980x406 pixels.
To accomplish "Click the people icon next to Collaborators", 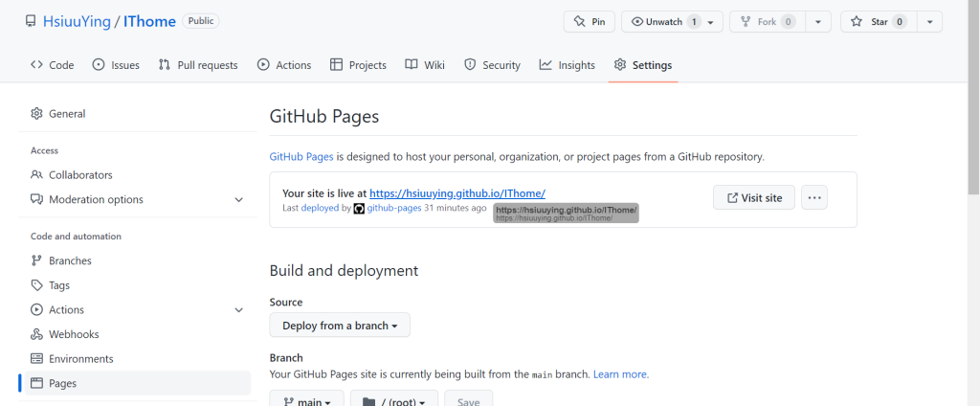I will tap(36, 175).
